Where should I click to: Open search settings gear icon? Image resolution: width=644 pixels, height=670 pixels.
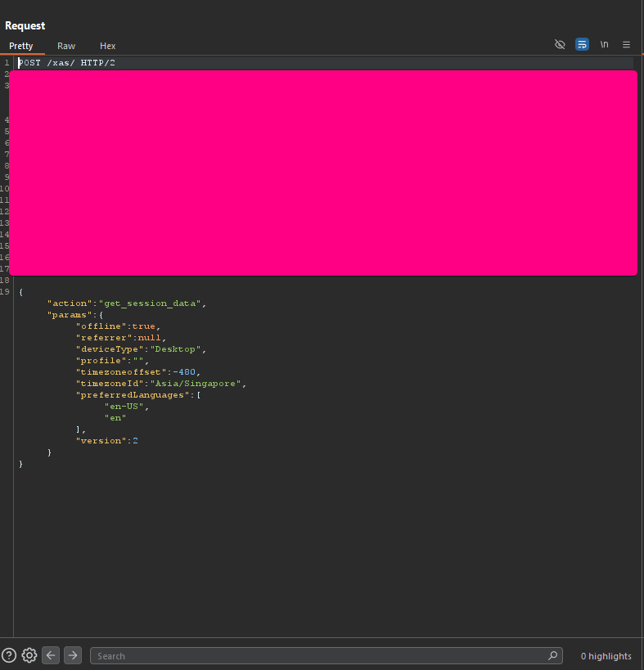29,655
